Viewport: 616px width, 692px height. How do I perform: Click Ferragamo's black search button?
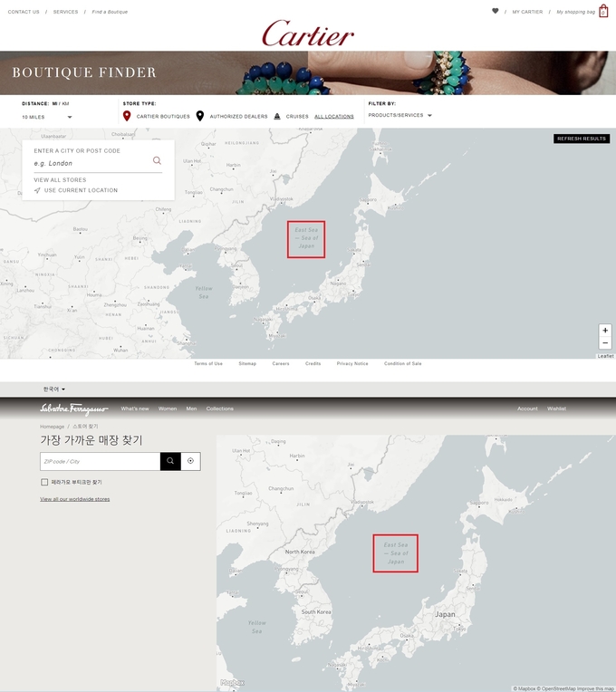coord(170,461)
